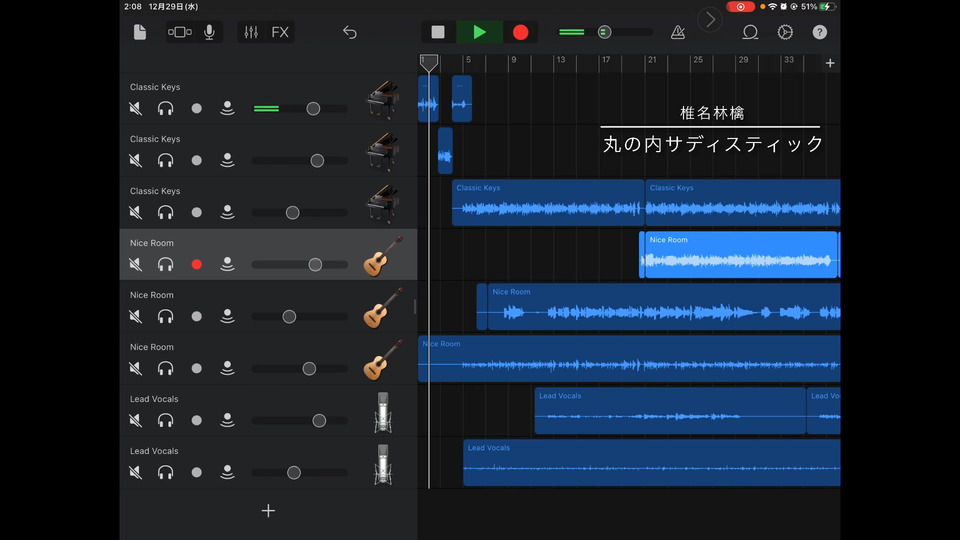This screenshot has height=540, width=960.
Task: Add a new track with plus button
Action: click(268, 511)
